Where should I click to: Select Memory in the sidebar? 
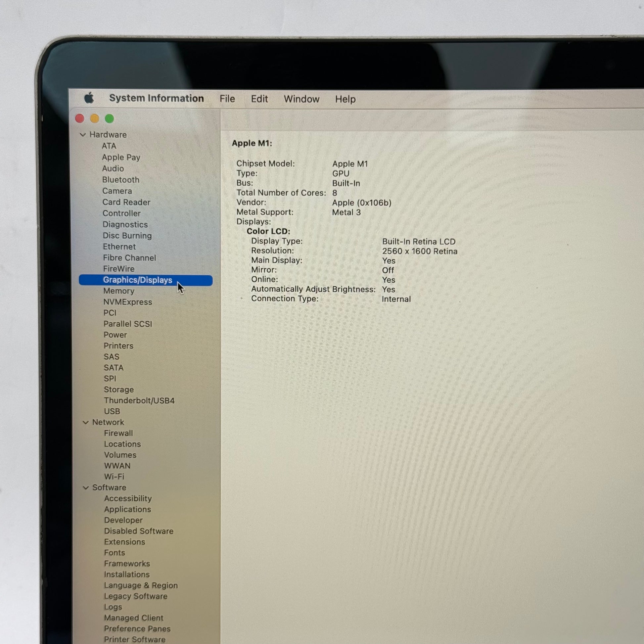pos(119,291)
